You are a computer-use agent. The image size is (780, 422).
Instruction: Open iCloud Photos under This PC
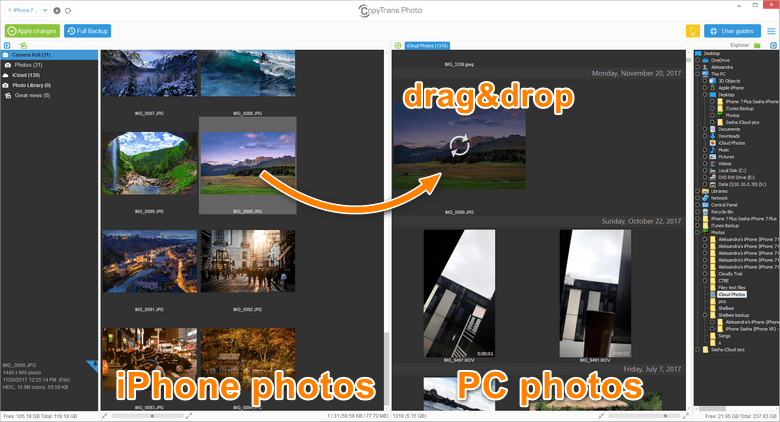731,143
